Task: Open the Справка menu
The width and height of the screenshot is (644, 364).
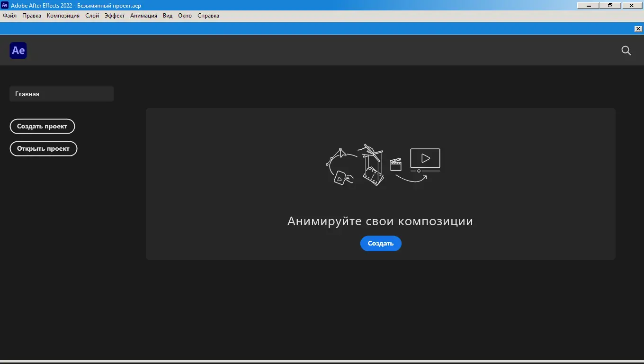Action: click(x=208, y=16)
